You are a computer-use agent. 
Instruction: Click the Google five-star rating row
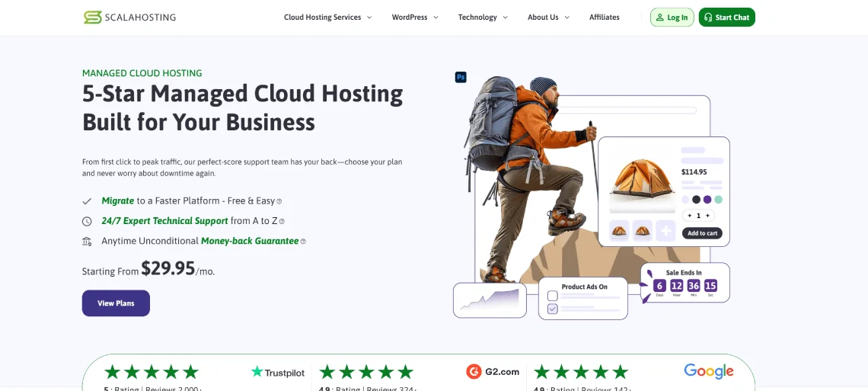click(x=581, y=372)
